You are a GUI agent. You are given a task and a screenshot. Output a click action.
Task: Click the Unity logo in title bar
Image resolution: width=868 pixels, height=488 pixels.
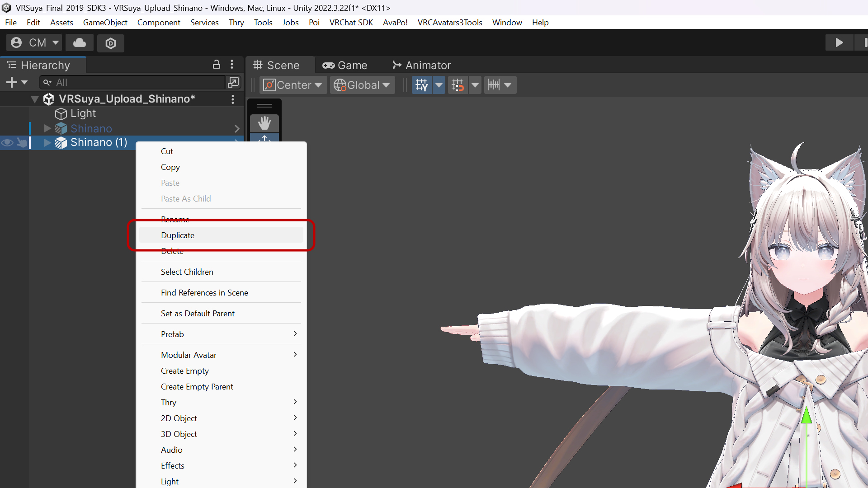(x=6, y=8)
